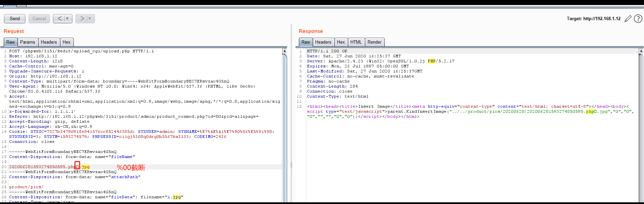Switch to the Response Hex tab
Image resolution: width=644 pixels, height=204 pixels.
[x=341, y=42]
